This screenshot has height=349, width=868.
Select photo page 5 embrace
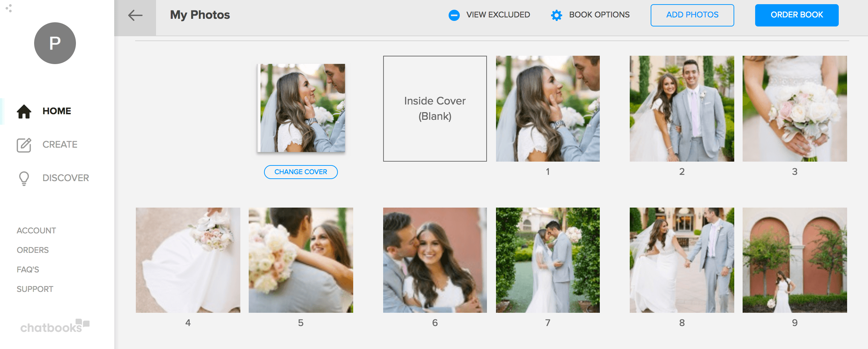pos(301,260)
